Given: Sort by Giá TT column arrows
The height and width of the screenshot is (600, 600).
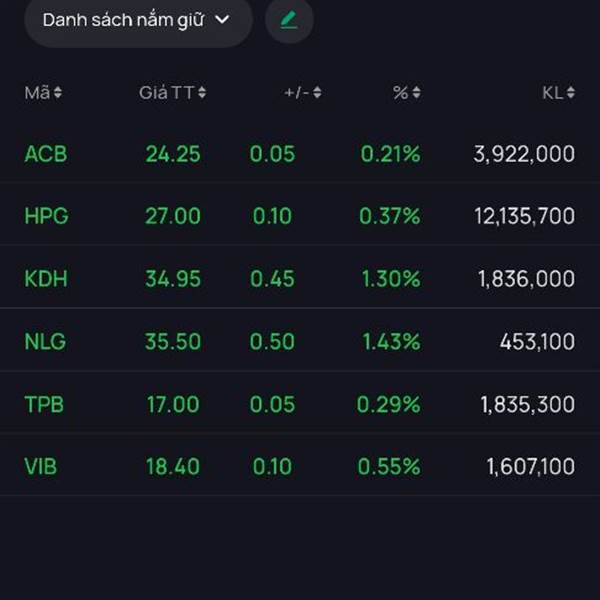Looking at the screenshot, I should coord(202,93).
